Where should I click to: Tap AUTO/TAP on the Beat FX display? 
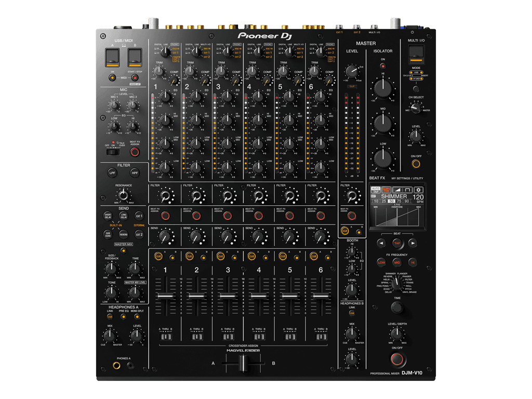click(376, 190)
